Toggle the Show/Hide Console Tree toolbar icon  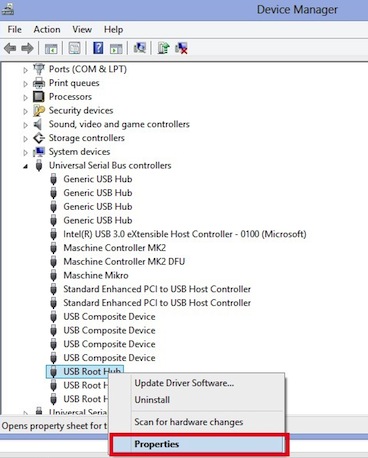pyautogui.click(x=51, y=49)
